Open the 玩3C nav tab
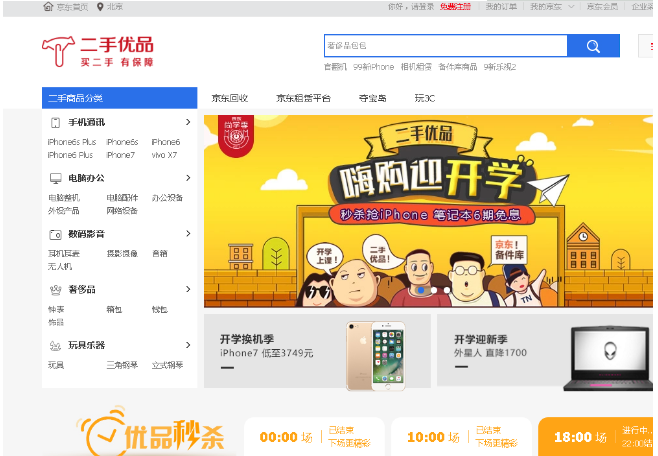 click(x=425, y=98)
